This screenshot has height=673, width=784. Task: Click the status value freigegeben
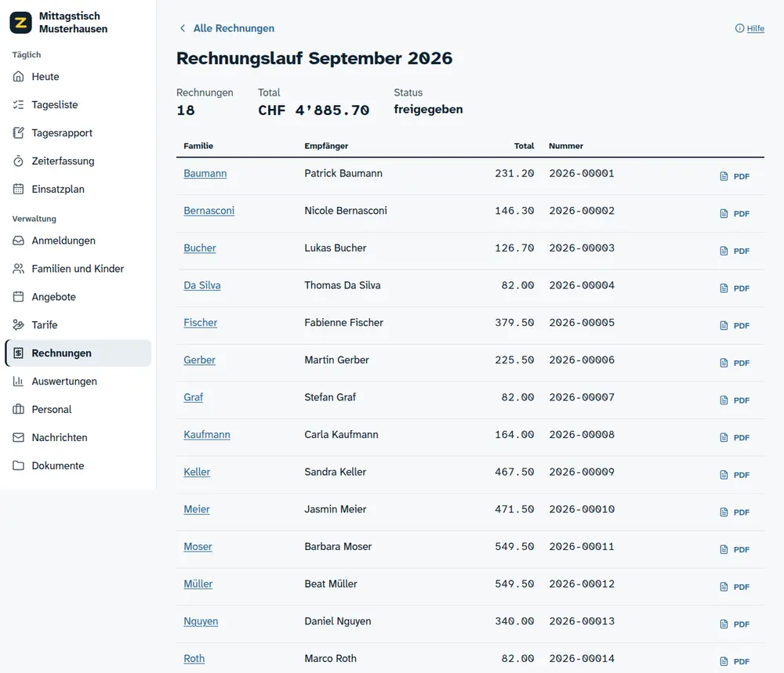pos(429,110)
